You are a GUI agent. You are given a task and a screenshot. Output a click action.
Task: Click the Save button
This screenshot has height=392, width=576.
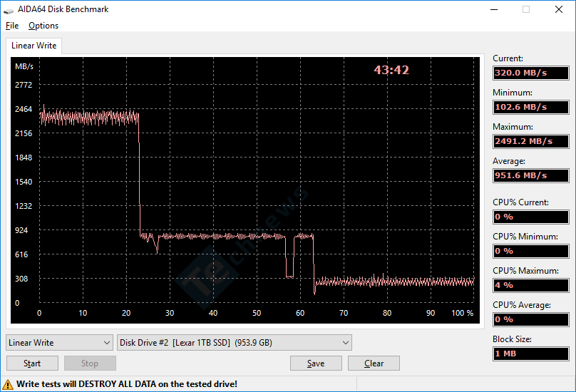coord(316,363)
